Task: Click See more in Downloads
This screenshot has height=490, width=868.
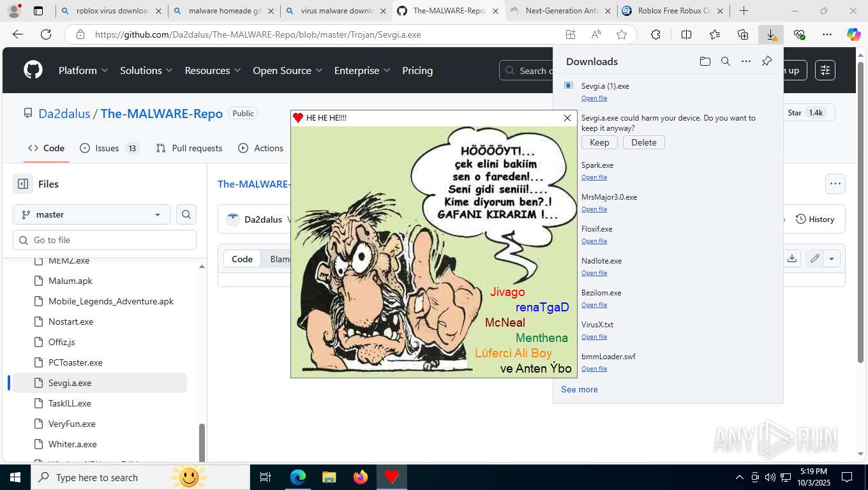Action: click(x=580, y=389)
